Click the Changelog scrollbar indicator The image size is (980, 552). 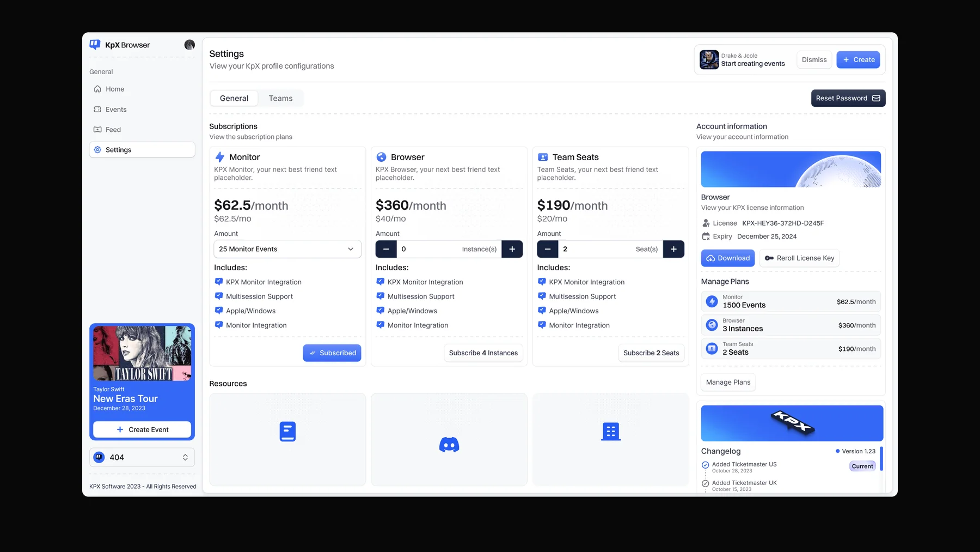[x=881, y=459]
